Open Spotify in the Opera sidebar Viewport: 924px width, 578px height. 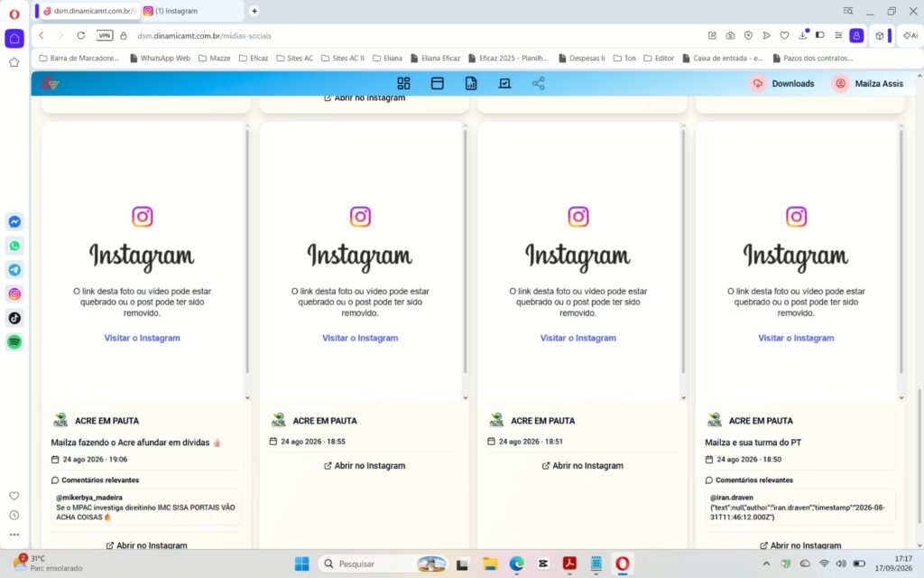pos(14,342)
